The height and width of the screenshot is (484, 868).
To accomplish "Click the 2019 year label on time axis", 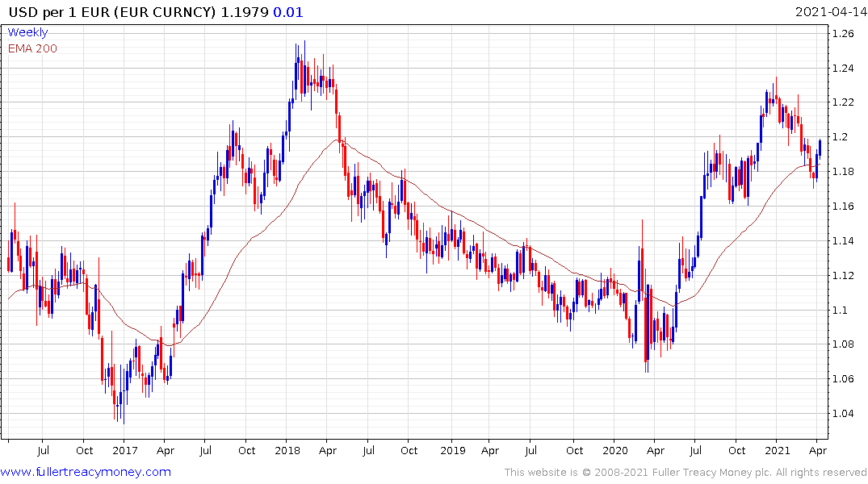I will coord(453,451).
